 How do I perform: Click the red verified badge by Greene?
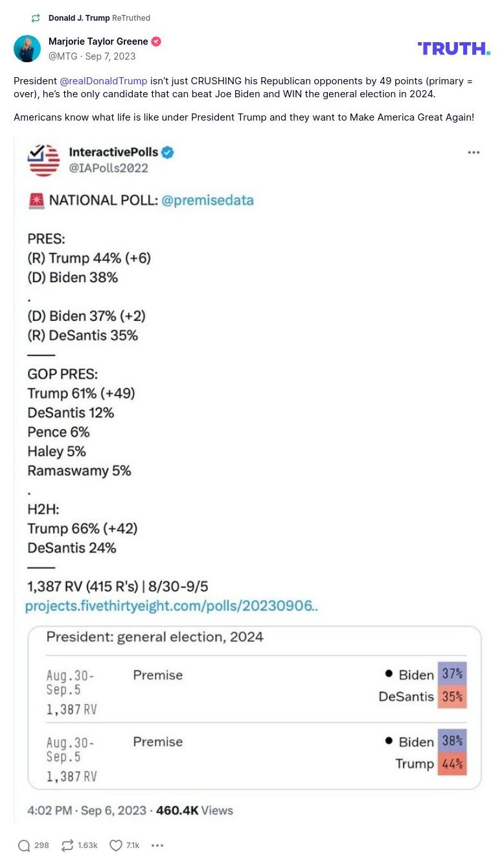coord(156,41)
